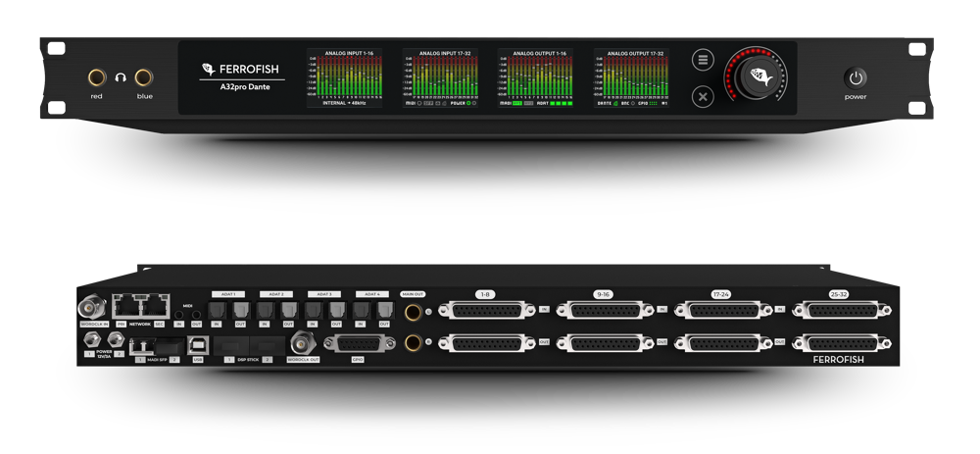Click the 25-32 upper D-sub connector
Image resolution: width=980 pixels, height=454 pixels.
841,310
